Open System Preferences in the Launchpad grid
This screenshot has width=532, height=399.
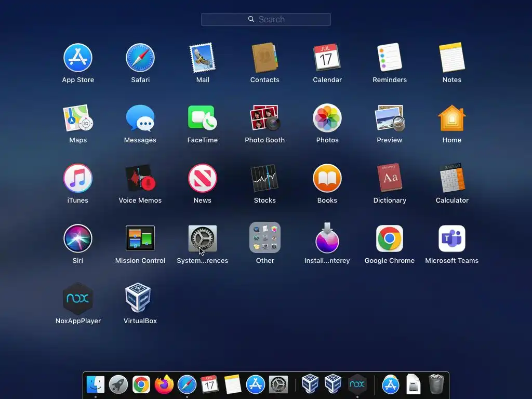pyautogui.click(x=203, y=238)
